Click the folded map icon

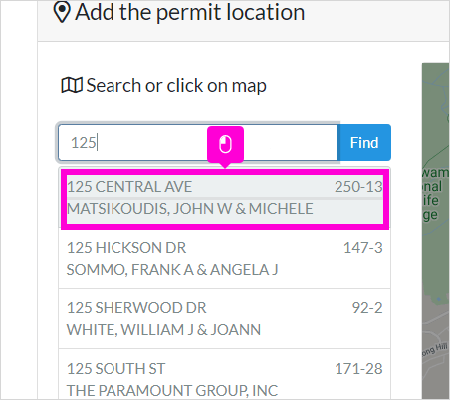point(72,85)
